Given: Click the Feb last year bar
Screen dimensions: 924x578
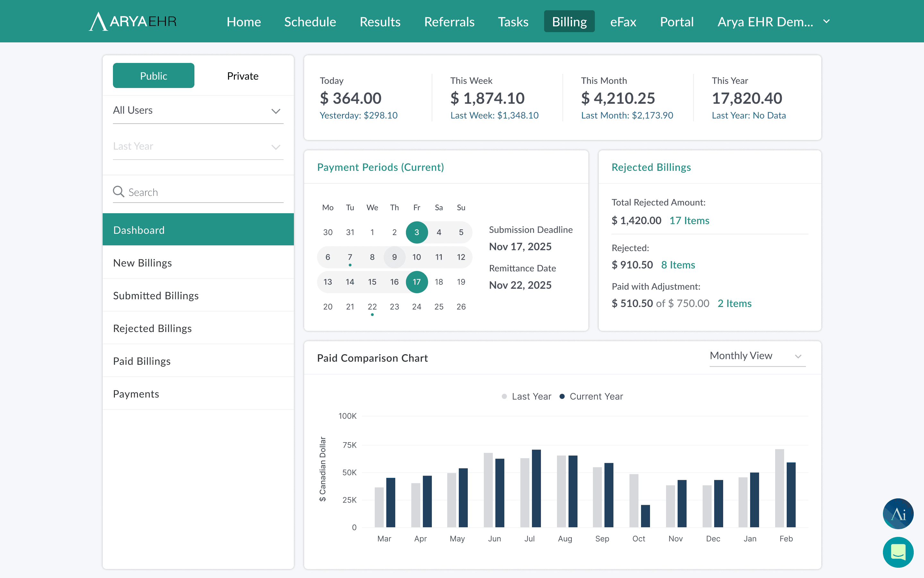Looking at the screenshot, I should 779,488.
